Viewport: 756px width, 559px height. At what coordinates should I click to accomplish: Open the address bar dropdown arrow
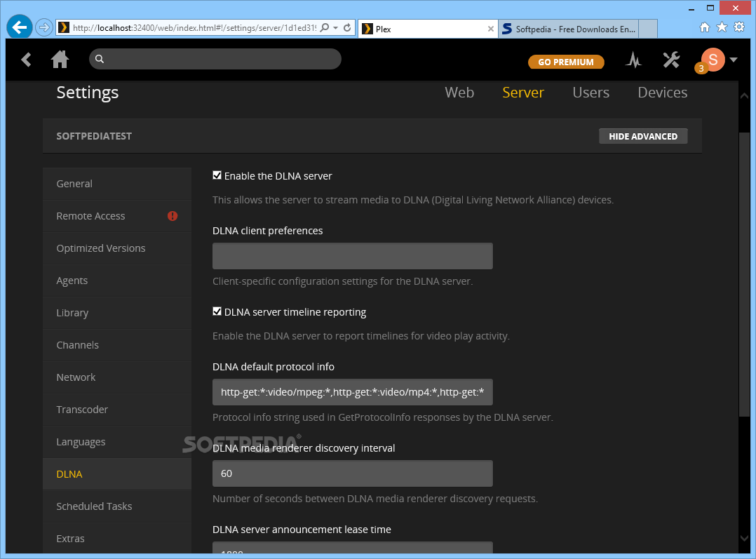click(335, 28)
